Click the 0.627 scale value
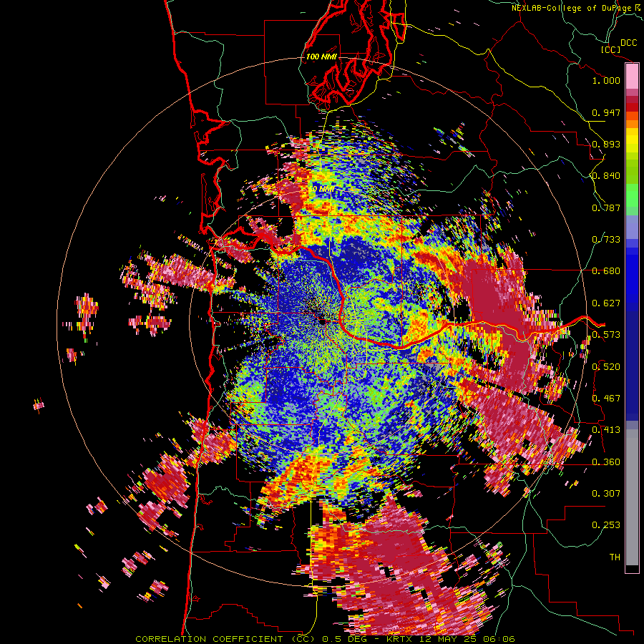 coord(606,303)
